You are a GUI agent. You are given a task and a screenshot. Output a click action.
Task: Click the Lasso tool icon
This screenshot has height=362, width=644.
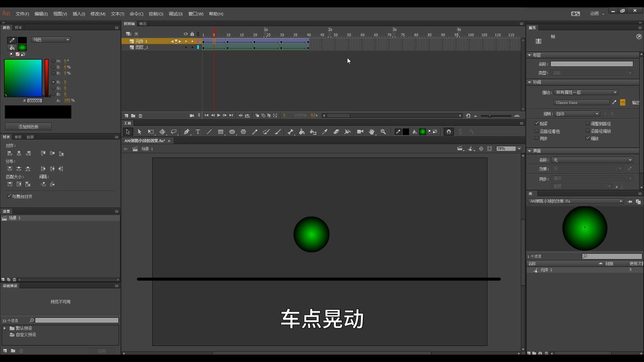click(174, 132)
